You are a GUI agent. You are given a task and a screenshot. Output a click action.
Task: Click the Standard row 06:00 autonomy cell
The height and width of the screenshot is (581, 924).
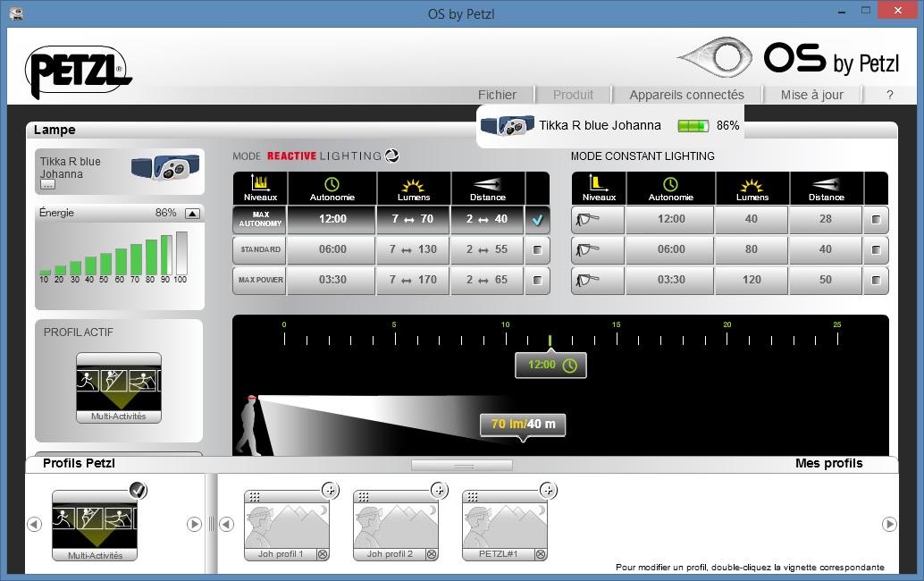pos(332,250)
